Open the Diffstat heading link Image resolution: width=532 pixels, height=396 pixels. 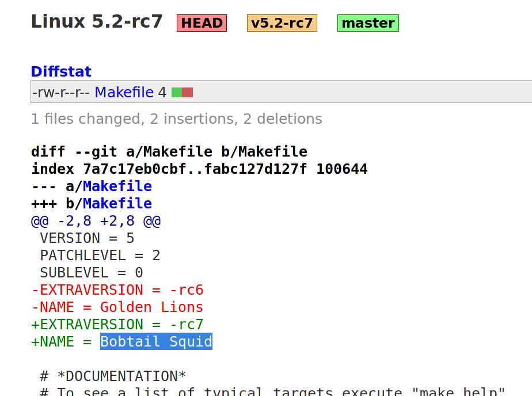(61, 71)
